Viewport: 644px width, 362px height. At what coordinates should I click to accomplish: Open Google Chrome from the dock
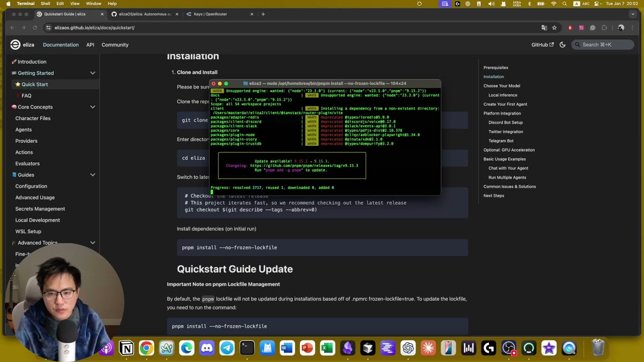click(146, 347)
